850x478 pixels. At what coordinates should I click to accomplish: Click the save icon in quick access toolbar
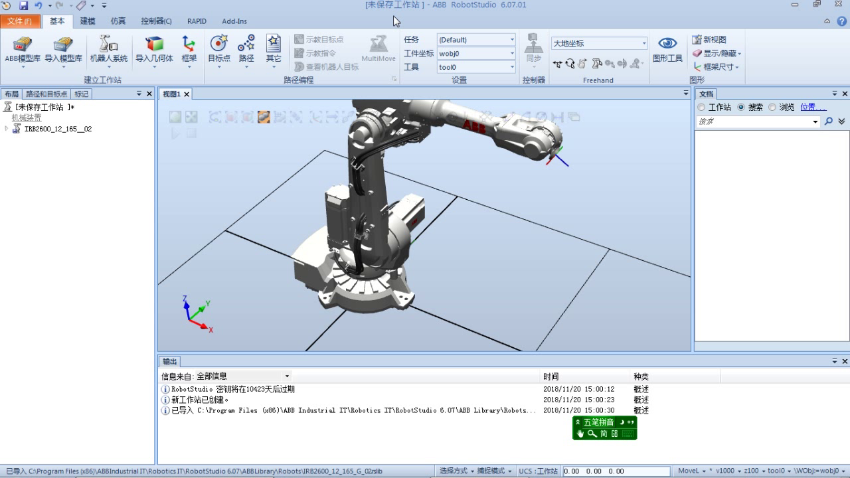(23, 5)
